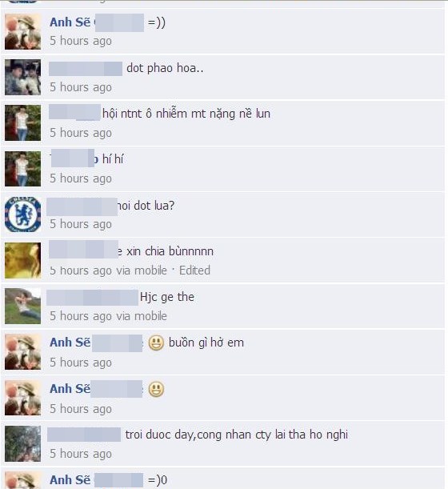The image size is (448, 489).
Task: Click 'Anh Sẽ' name on smiley-only comment
Action: click(x=70, y=389)
